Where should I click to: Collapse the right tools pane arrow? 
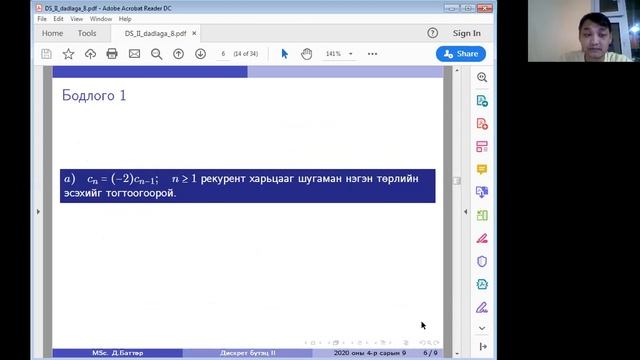(x=466, y=211)
